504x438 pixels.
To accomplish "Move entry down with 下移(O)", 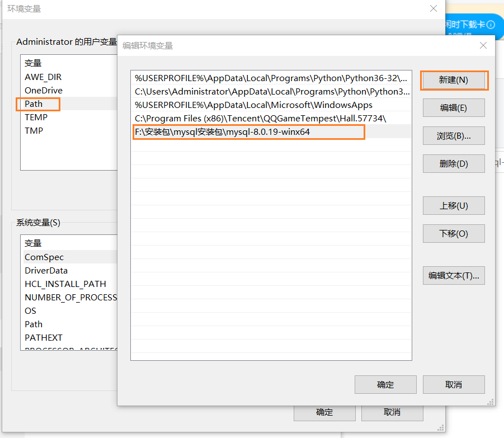I will (453, 233).
